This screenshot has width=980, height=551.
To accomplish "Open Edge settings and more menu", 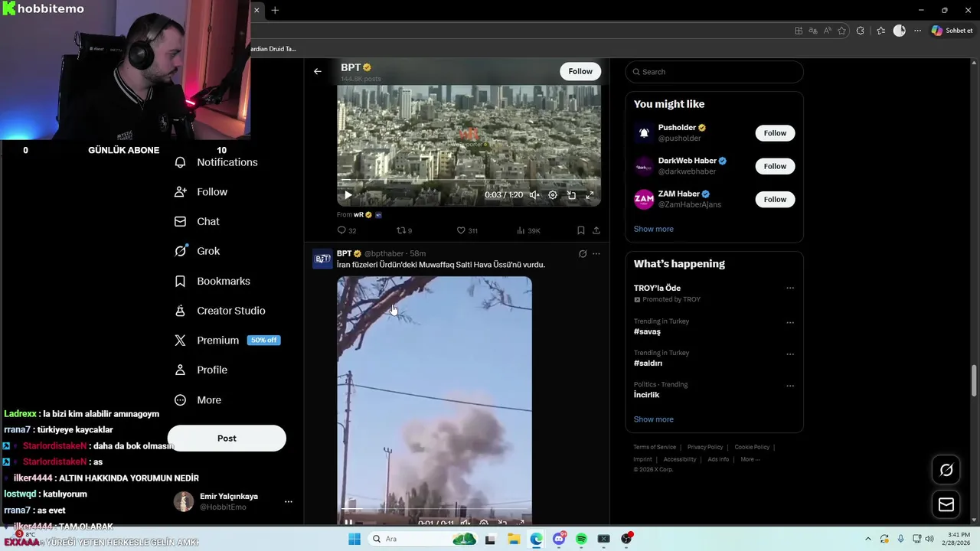I will [918, 31].
